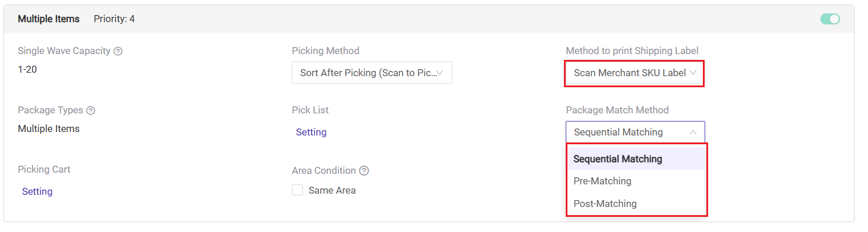
Task: Open the Sort After Picking method dropdown
Action: 372,73
